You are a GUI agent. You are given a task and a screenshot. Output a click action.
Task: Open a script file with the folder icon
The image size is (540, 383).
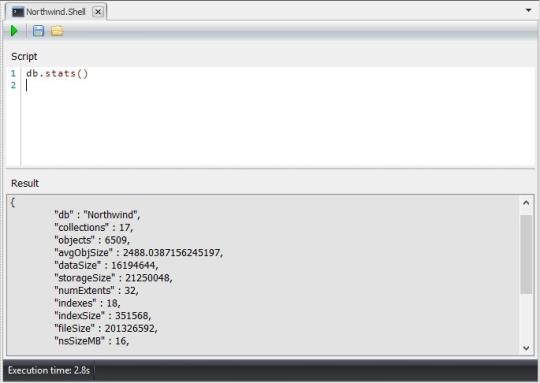(57, 31)
